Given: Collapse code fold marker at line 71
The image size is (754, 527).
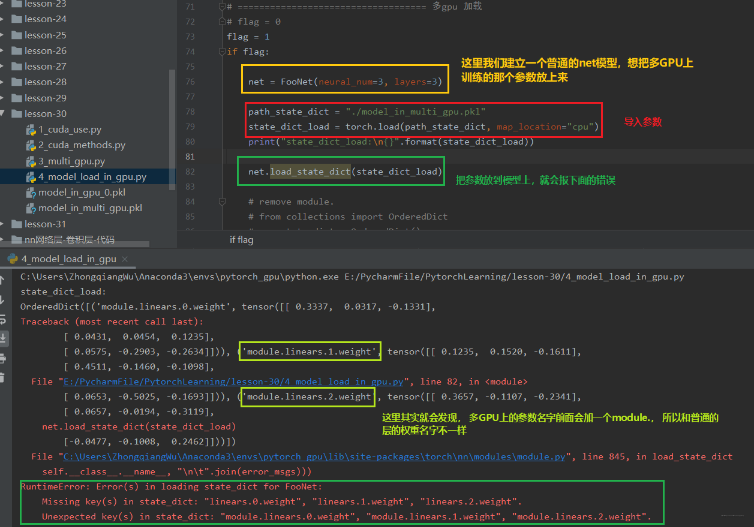Looking at the screenshot, I should click(222, 7).
